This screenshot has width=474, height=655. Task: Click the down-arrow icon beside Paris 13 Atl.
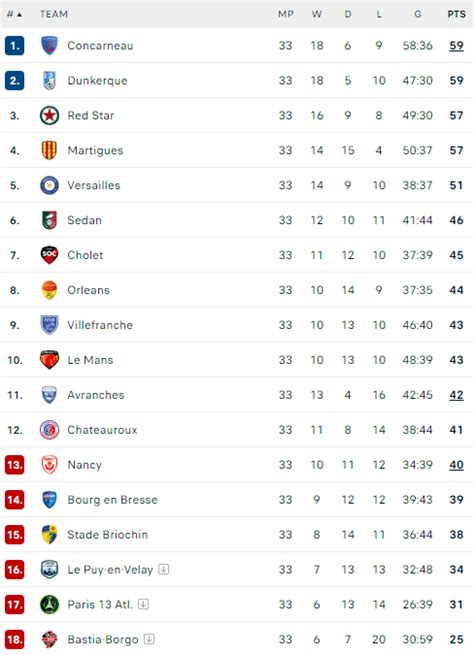pyautogui.click(x=143, y=604)
